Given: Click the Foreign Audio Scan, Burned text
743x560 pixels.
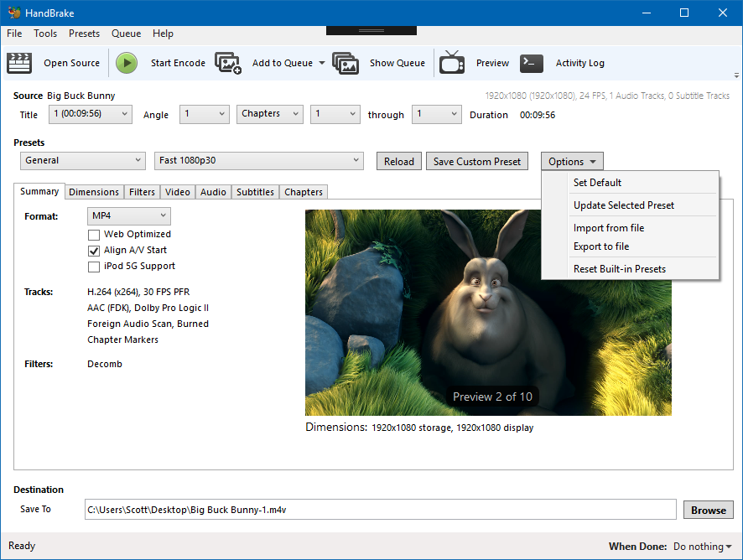Looking at the screenshot, I should point(148,324).
